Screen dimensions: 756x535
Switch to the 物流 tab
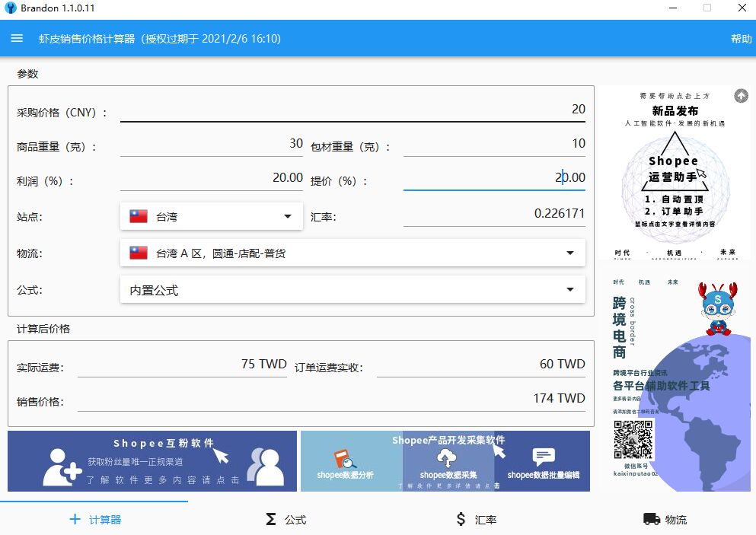665,519
